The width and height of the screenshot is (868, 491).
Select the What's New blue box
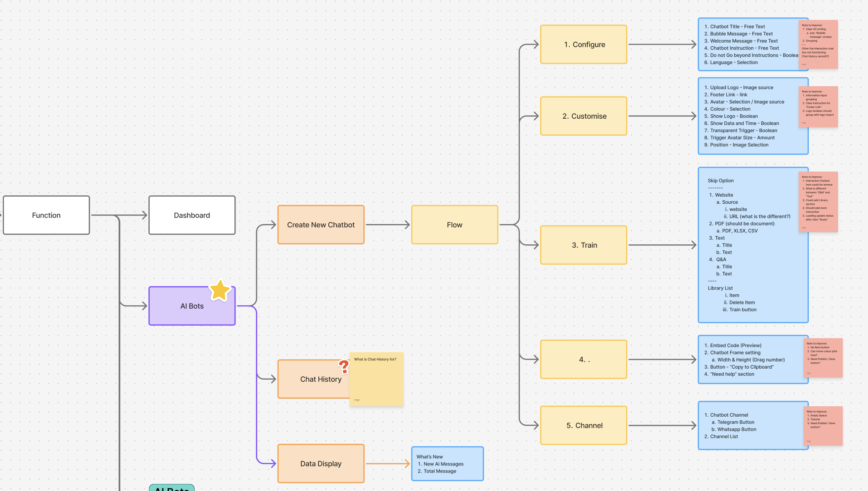click(x=447, y=464)
